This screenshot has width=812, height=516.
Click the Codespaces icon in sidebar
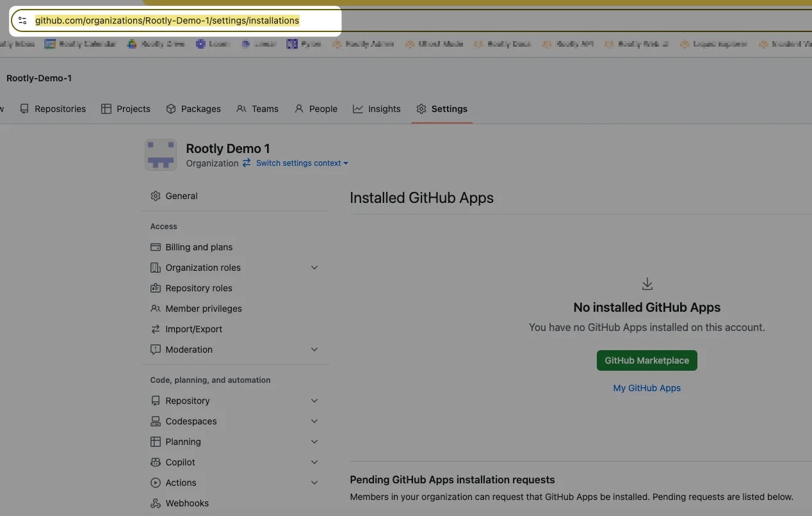[x=156, y=421]
